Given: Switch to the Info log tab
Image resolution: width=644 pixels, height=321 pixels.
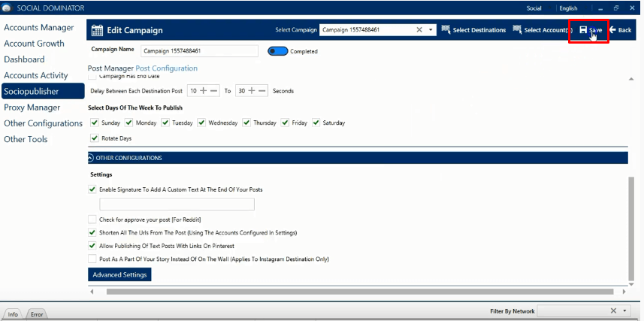Looking at the screenshot, I should 13,314.
